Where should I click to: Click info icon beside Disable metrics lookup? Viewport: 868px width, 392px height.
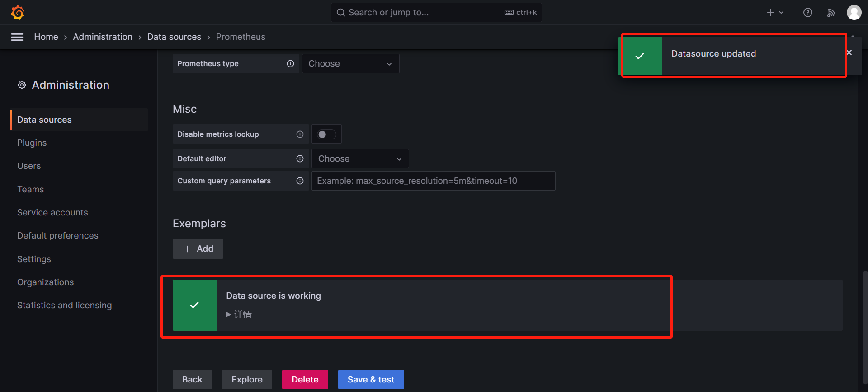300,134
